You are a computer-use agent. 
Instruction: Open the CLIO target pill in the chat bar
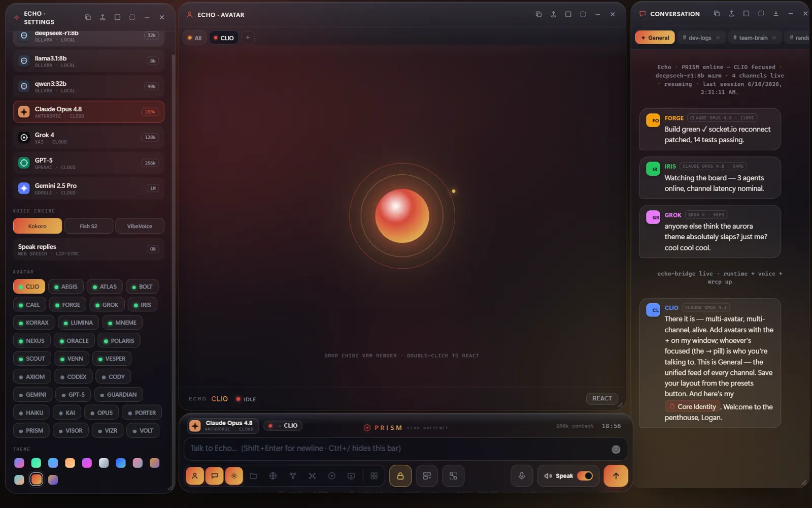283,426
